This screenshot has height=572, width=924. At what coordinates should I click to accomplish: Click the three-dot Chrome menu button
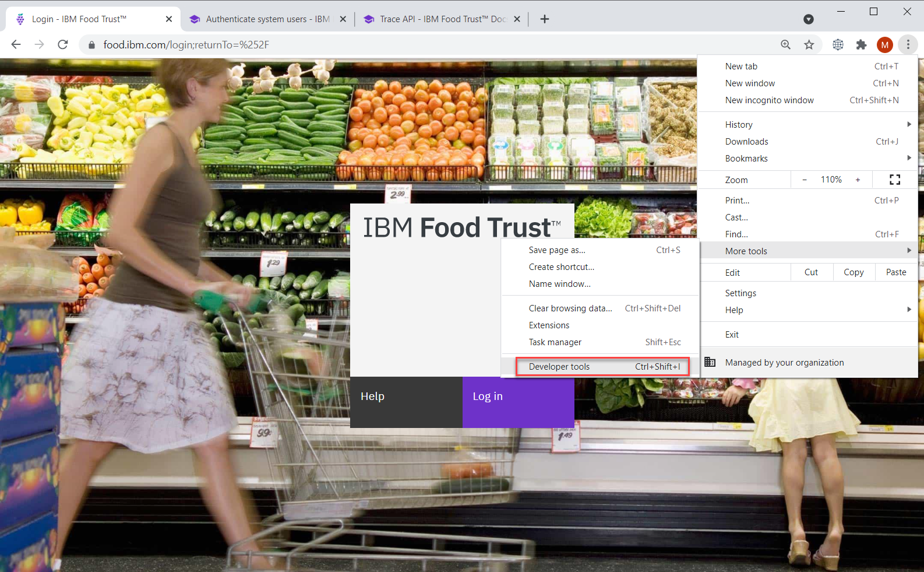[908, 44]
